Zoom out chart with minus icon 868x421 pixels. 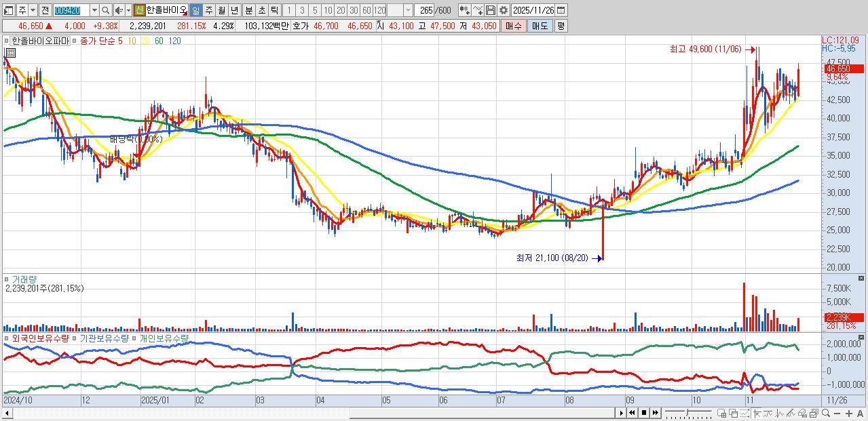tap(837, 413)
